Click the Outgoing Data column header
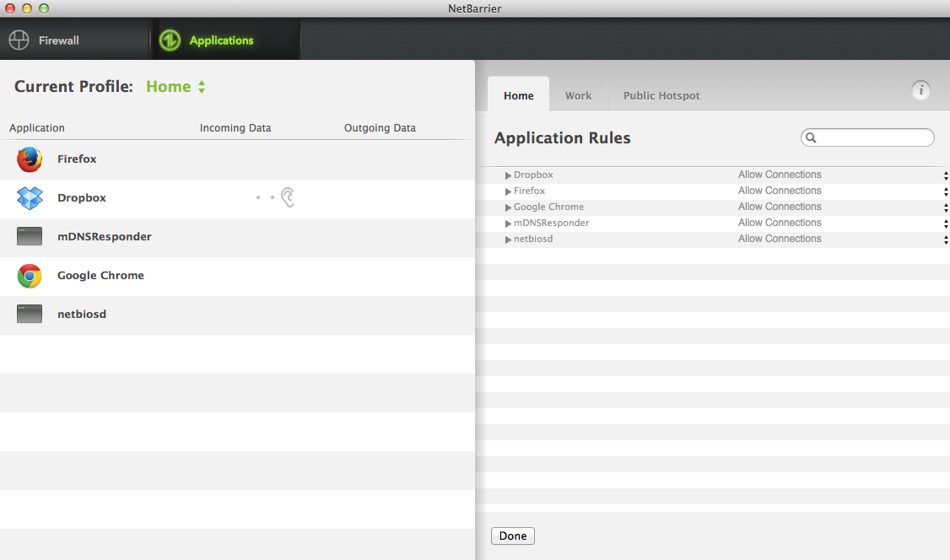Image resolution: width=950 pixels, height=560 pixels. click(x=380, y=127)
